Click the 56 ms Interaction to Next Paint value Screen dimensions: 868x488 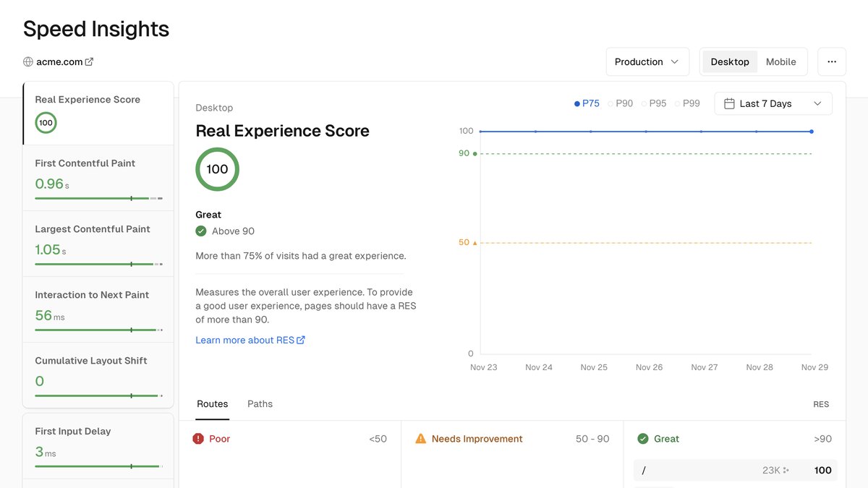pyautogui.click(x=50, y=316)
